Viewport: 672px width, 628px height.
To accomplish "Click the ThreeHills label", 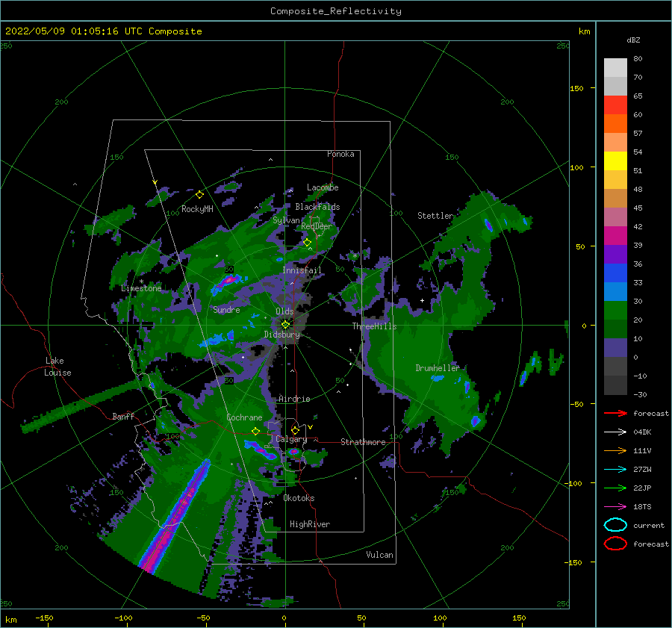I will pyautogui.click(x=374, y=326).
